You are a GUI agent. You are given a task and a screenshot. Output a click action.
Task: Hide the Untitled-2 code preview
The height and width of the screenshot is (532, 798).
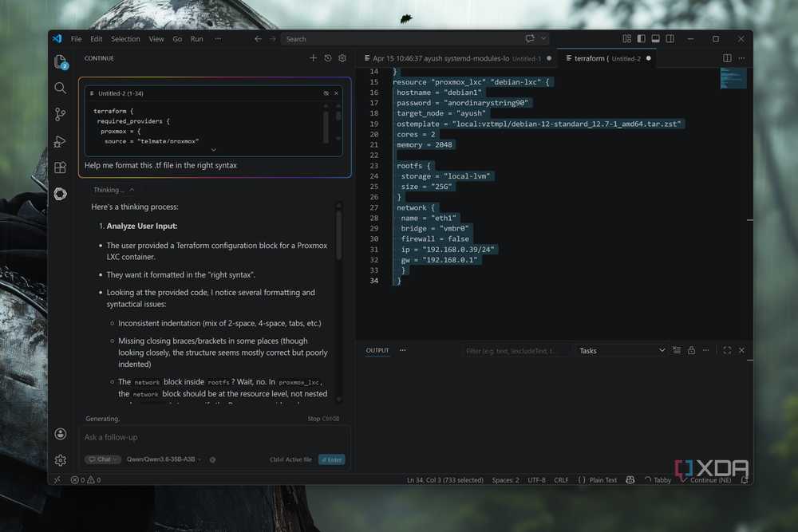[326, 93]
